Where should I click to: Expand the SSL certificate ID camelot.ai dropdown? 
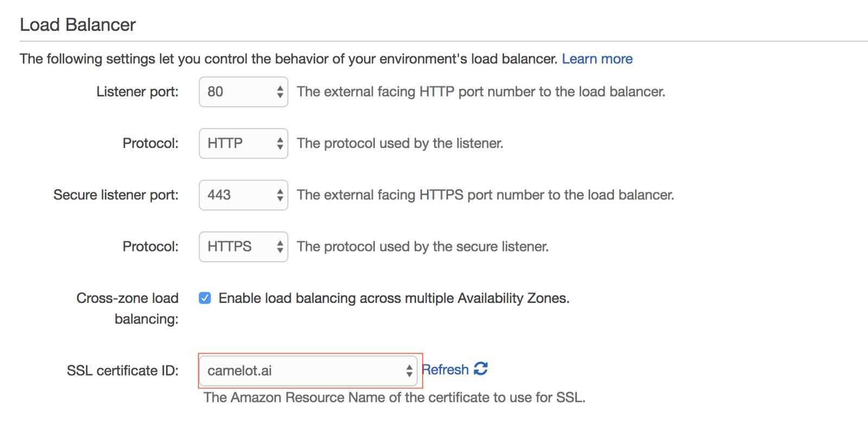pyautogui.click(x=308, y=371)
